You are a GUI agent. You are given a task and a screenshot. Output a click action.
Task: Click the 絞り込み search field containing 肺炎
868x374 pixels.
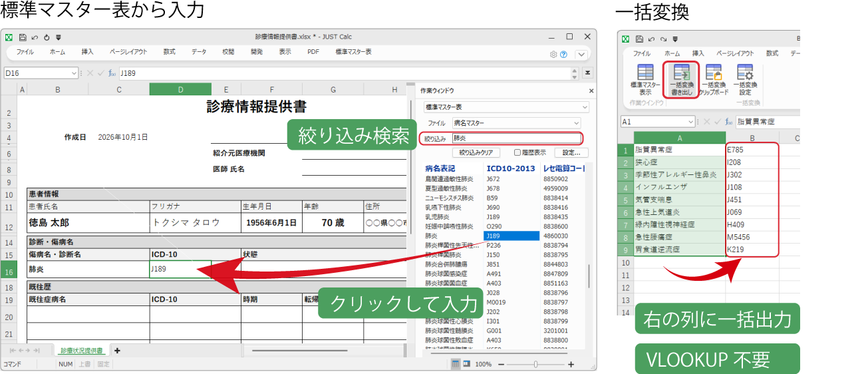(x=517, y=138)
